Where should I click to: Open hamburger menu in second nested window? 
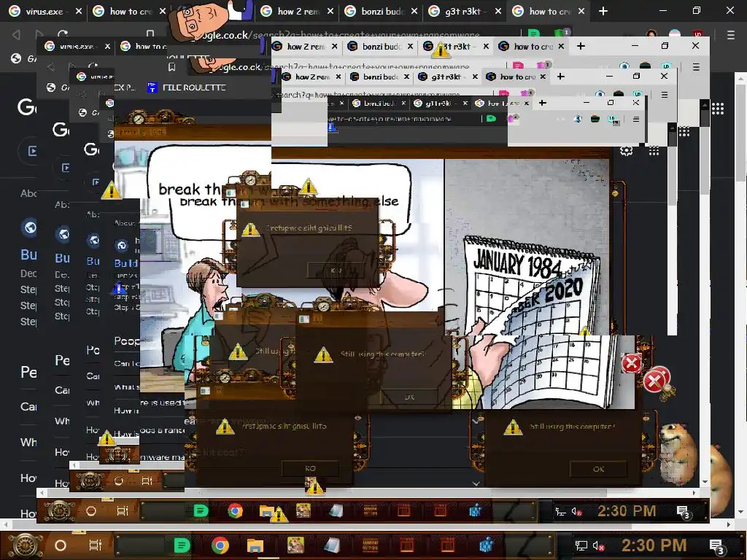[x=696, y=67]
